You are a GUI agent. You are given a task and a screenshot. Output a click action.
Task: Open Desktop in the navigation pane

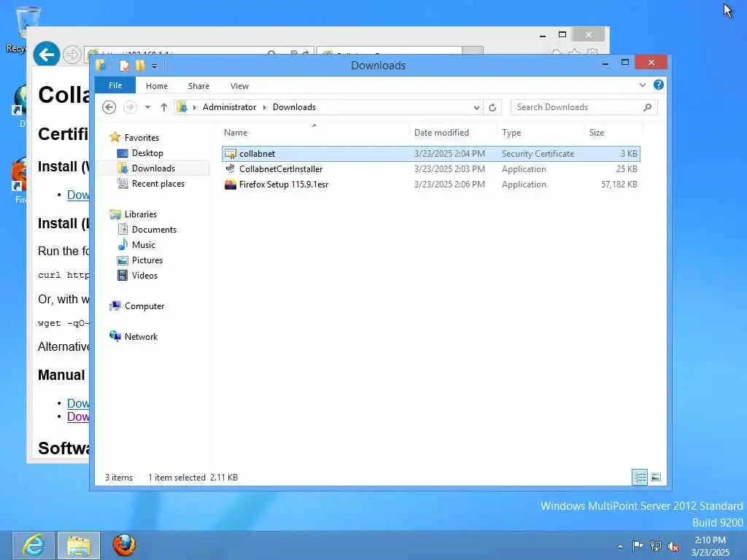pyautogui.click(x=147, y=153)
